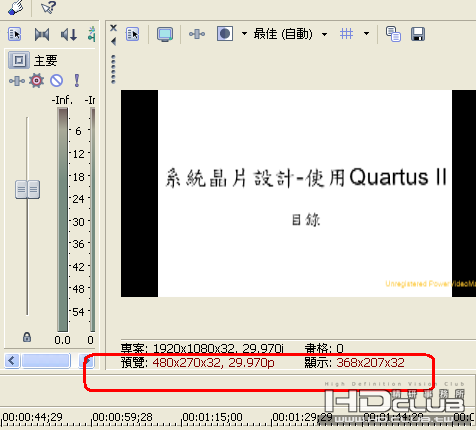The width and height of the screenshot is (476, 430).
Task: Open automation settings gear on master bus
Action: (36, 81)
